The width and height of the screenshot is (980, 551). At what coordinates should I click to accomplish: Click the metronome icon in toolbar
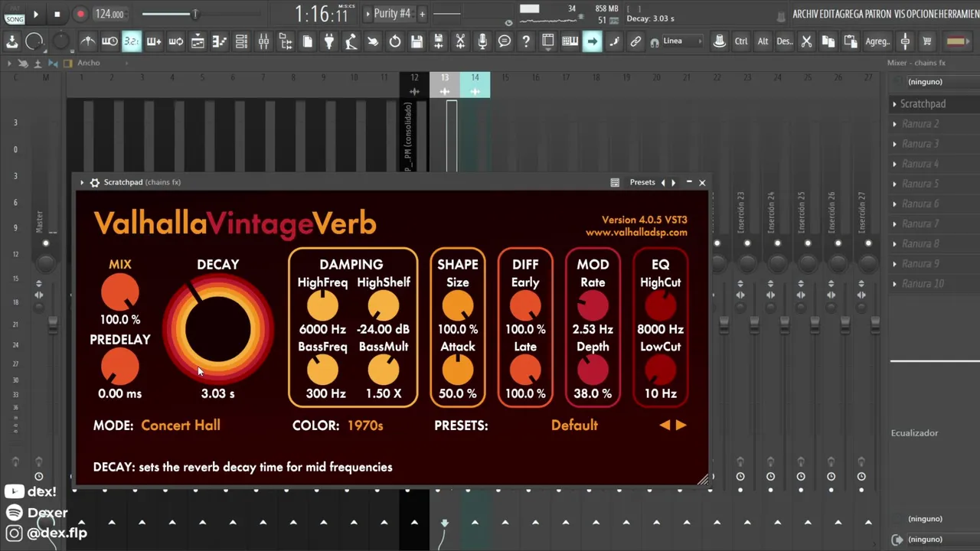coord(88,41)
